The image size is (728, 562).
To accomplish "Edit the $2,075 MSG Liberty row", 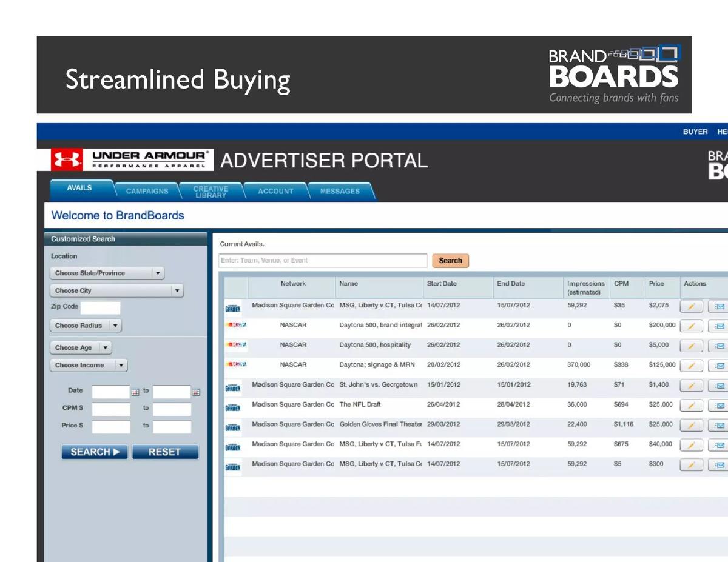I will point(692,307).
